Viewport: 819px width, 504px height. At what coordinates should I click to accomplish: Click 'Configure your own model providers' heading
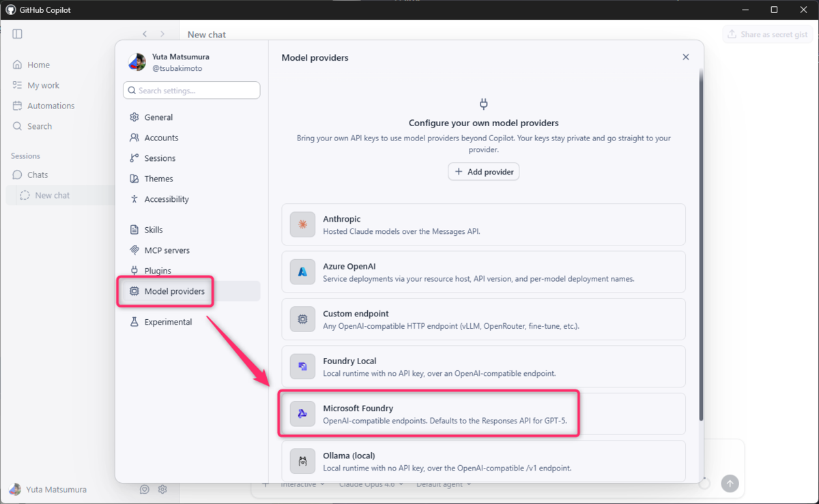coord(483,123)
